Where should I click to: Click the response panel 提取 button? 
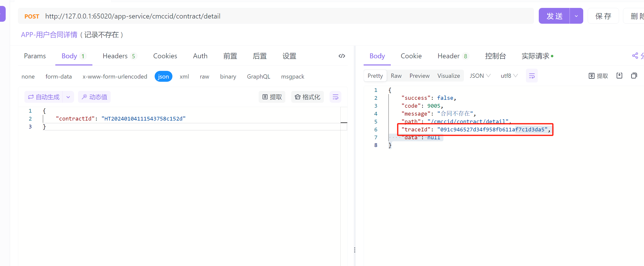[598, 76]
